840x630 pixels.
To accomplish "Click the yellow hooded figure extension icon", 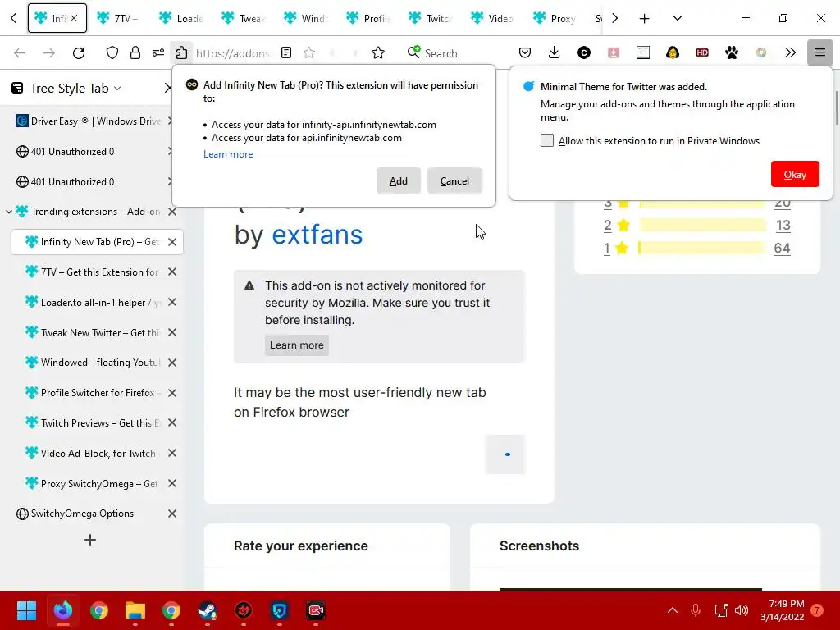I will pyautogui.click(x=673, y=52).
